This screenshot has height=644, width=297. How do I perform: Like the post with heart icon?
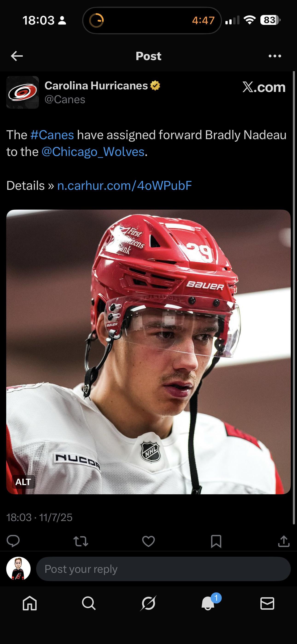click(x=148, y=541)
